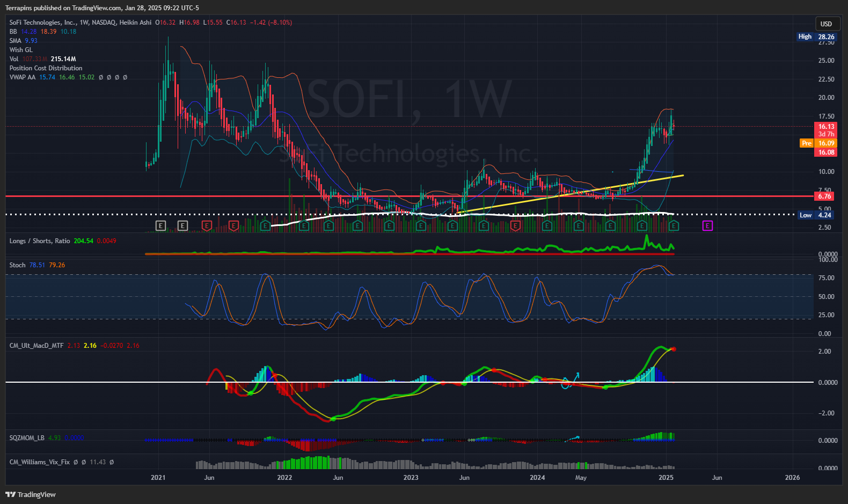Click the leftmost gray earnings E marker
This screenshot has height=504, width=848.
[160, 226]
